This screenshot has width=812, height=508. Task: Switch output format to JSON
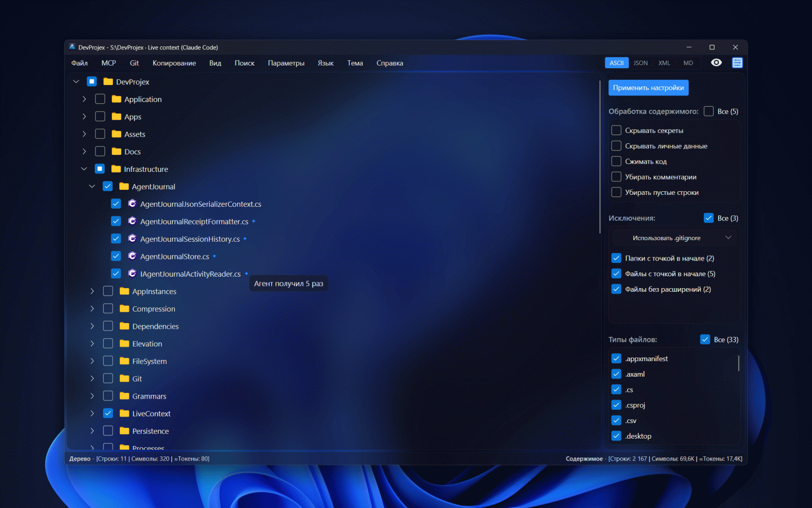click(641, 63)
